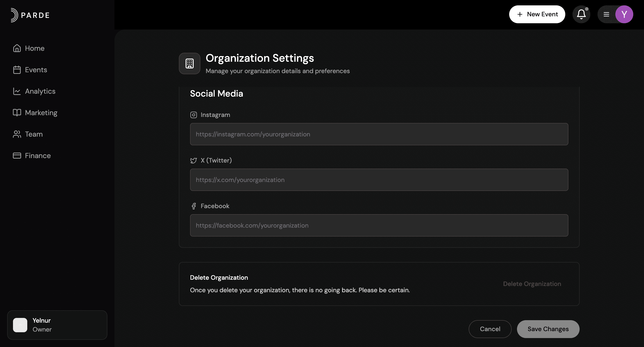
Task: Click the Parde logo in sidebar
Action: (x=30, y=15)
